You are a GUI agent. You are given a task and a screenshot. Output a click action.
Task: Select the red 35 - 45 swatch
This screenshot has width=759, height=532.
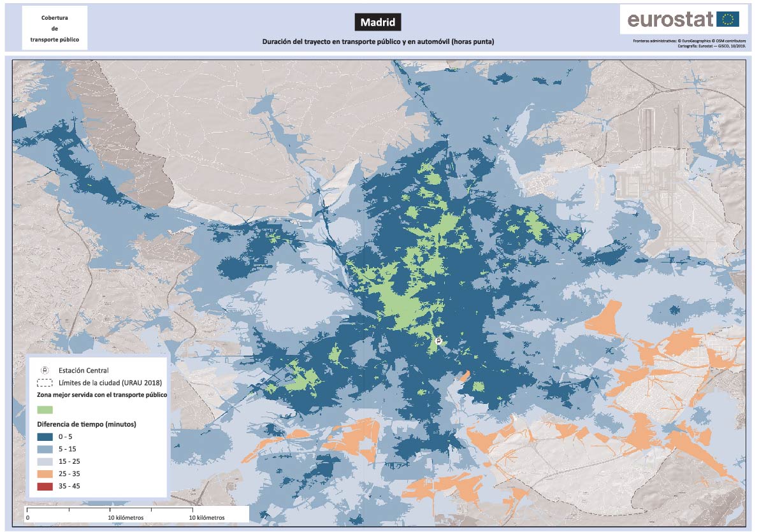(x=45, y=486)
